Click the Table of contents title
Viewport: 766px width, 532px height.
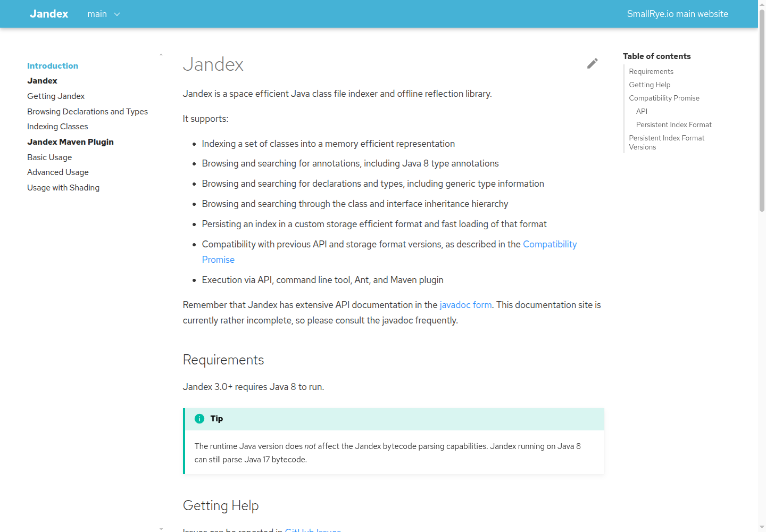(657, 56)
